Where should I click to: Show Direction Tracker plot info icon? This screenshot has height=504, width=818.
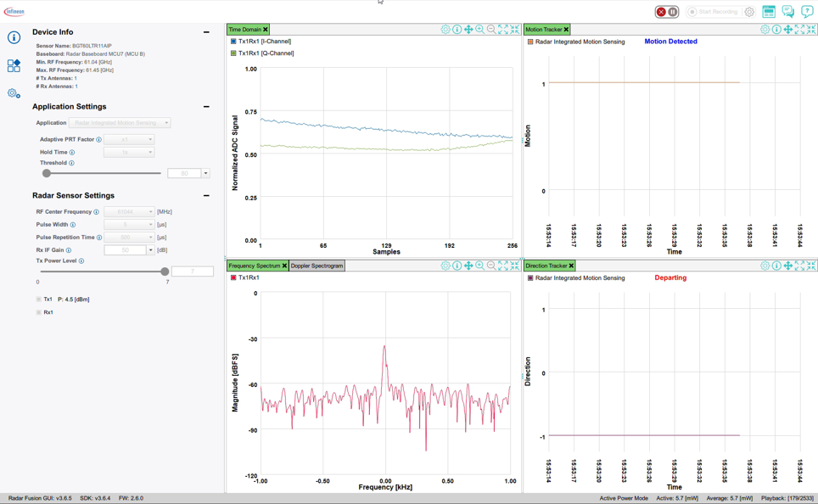(x=776, y=266)
